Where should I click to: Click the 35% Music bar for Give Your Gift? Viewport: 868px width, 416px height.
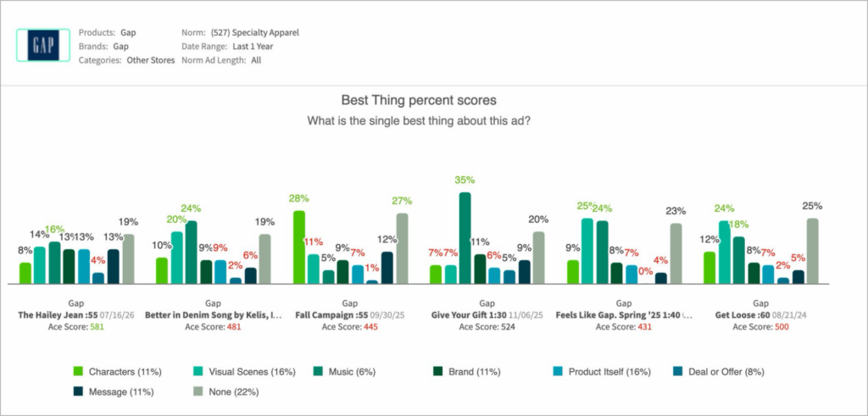click(x=465, y=238)
